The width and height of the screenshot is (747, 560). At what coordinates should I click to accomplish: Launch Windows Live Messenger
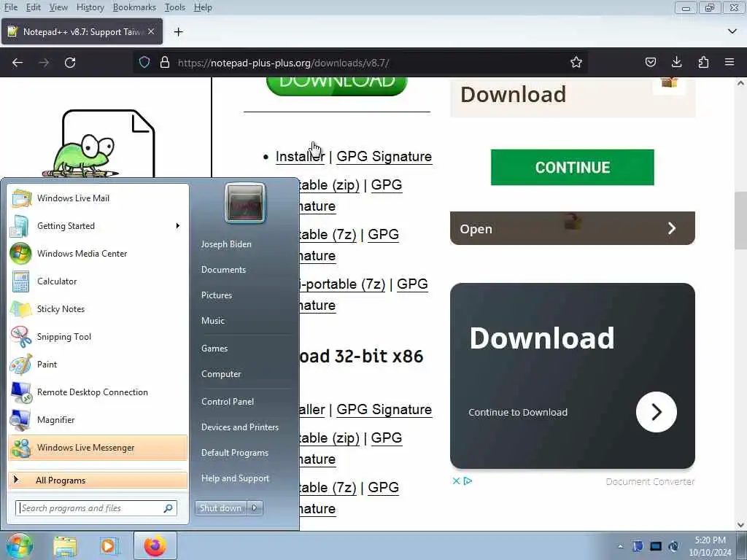98,448
